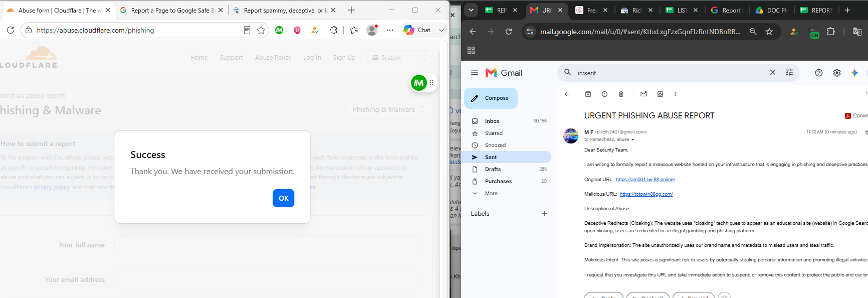868x298 pixels.
Task: Delete the open email trash icon
Action: click(621, 94)
